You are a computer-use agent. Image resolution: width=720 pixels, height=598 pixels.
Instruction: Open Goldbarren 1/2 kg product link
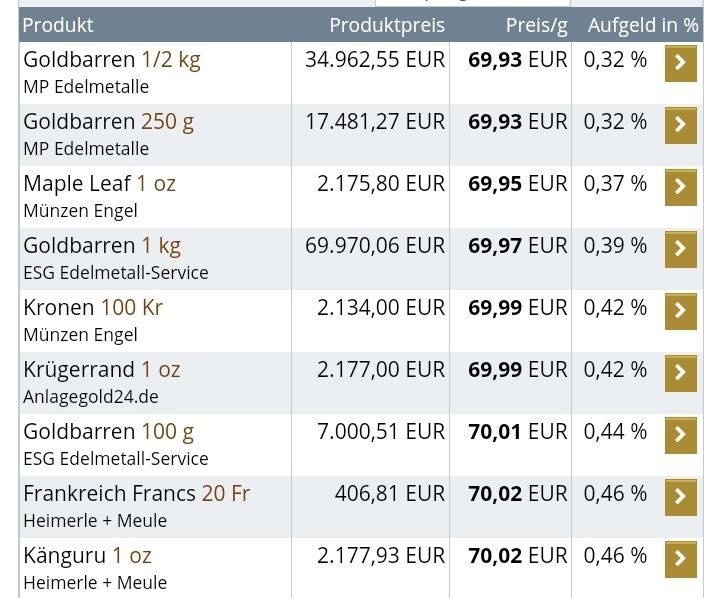tap(111, 60)
